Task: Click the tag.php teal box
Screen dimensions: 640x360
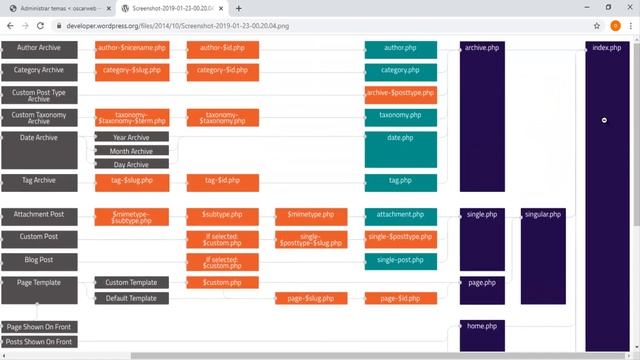Action: 401,183
